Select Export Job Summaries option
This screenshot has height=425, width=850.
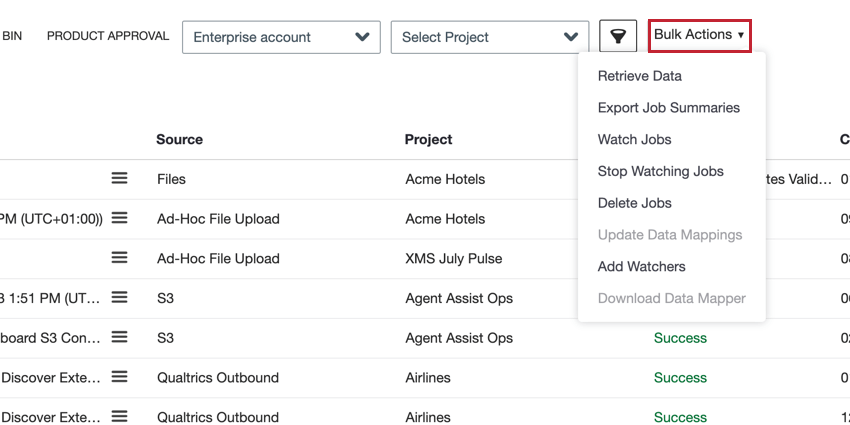(668, 108)
